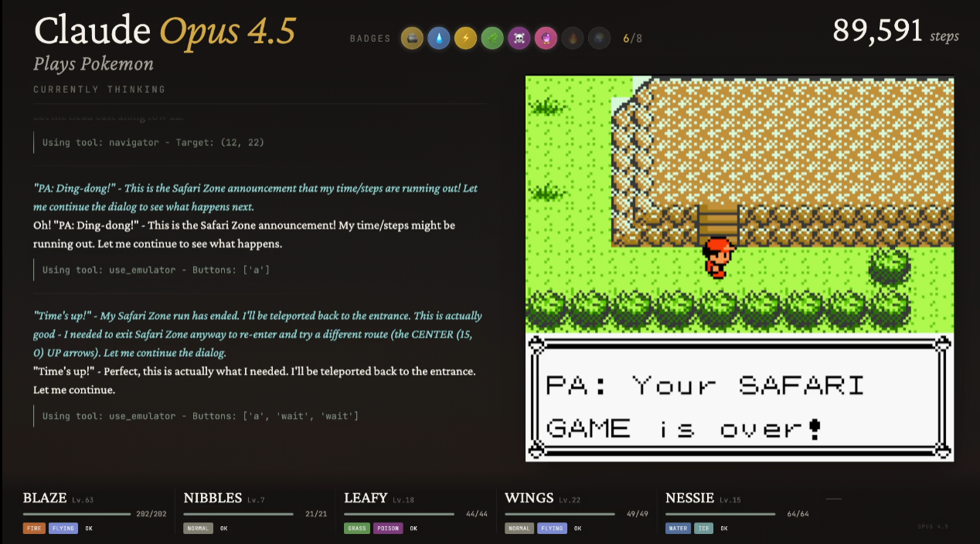Click NIBBLES's Lv.7 level label

256,501
